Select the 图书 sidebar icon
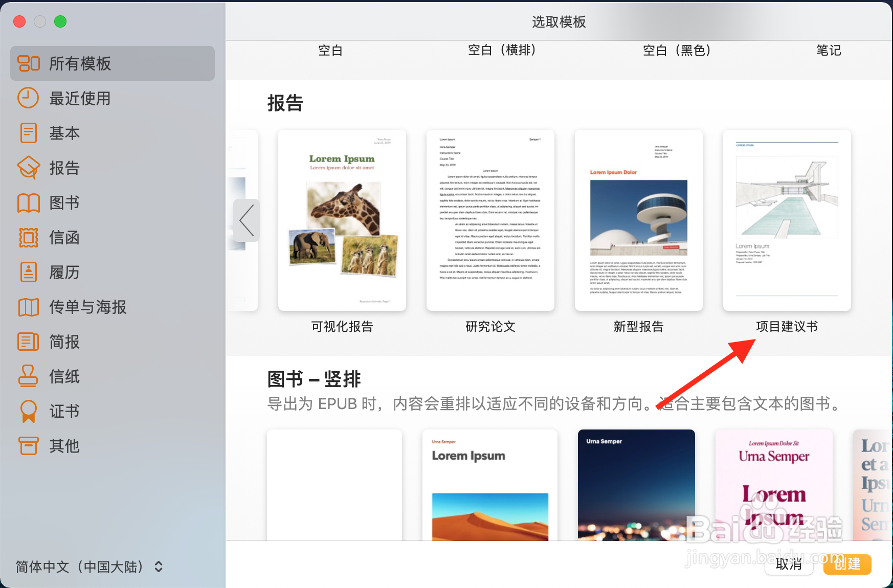 (x=28, y=202)
